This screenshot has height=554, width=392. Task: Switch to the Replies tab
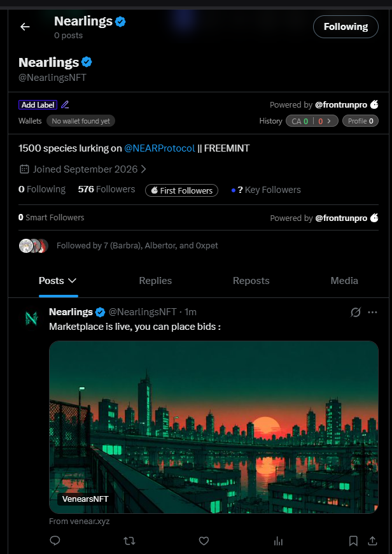pos(155,281)
